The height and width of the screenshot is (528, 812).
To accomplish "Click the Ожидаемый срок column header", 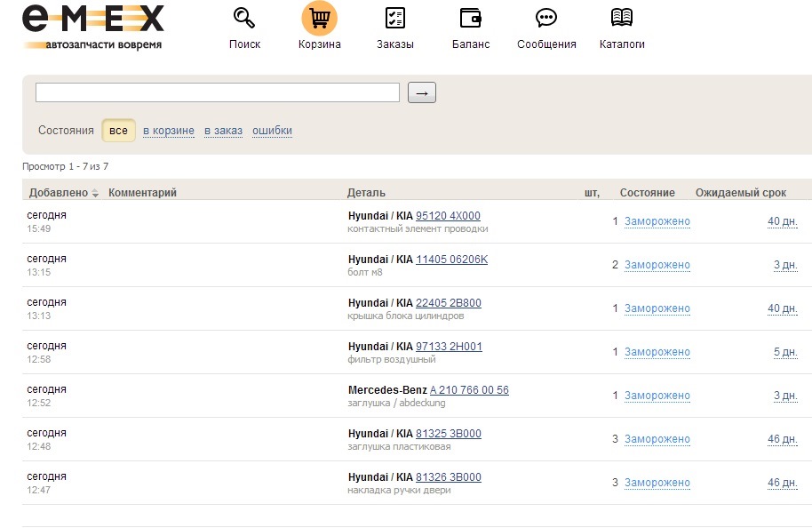I will [x=741, y=193].
